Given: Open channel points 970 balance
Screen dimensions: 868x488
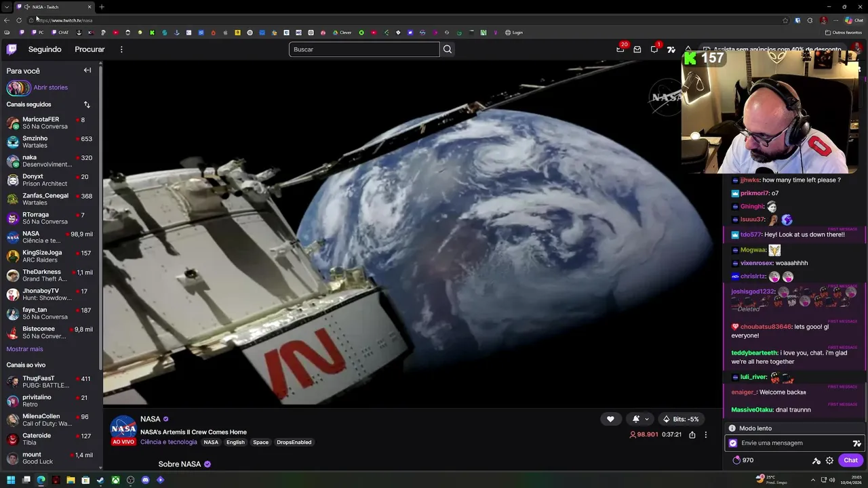Looking at the screenshot, I should click(743, 460).
